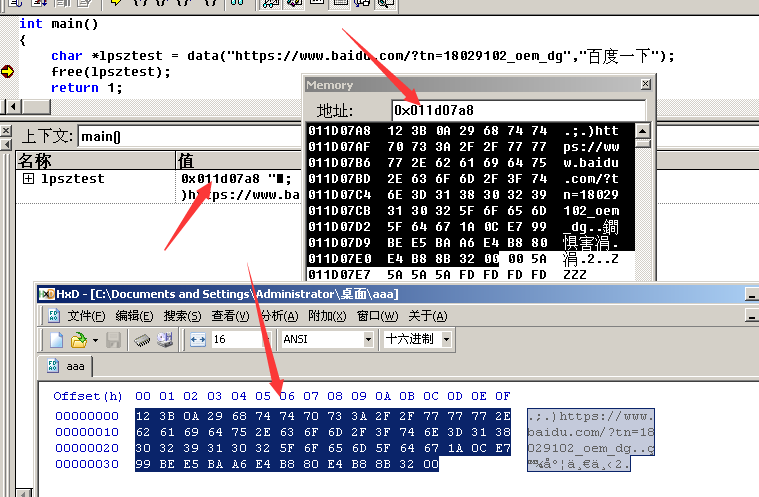Open the 编辑(E) menu in HxD
Image resolution: width=759 pixels, height=497 pixels.
pyautogui.click(x=134, y=316)
